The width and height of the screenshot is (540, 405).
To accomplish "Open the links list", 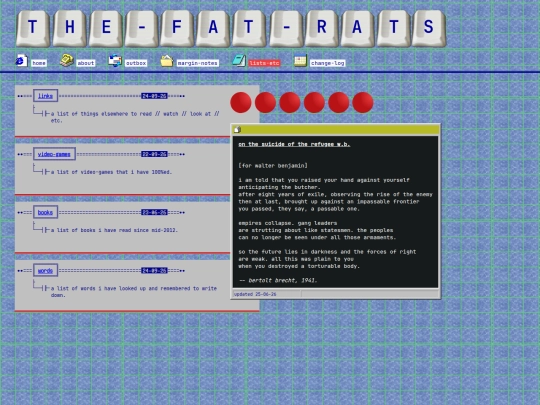I will (45, 96).
